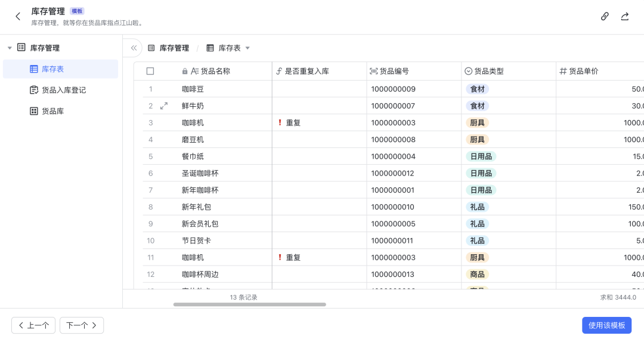Click code 1000000010 cell
Viewport: 644px width, 339px height.
(414, 207)
